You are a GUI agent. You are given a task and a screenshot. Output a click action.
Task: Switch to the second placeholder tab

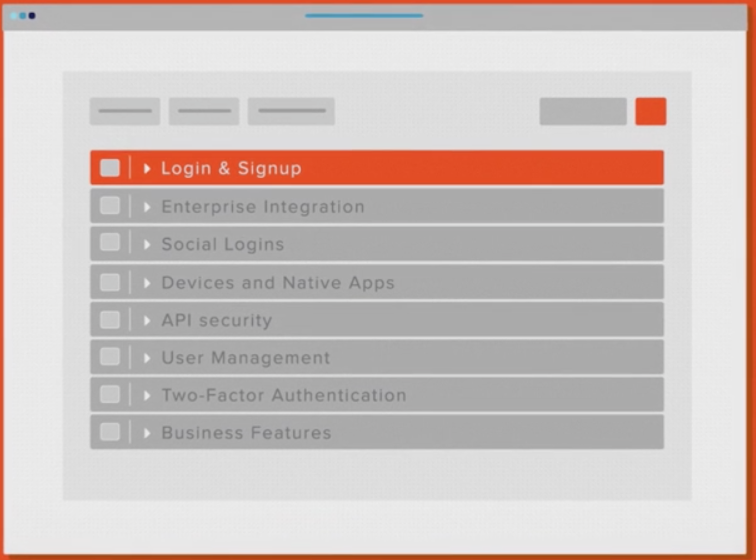pyautogui.click(x=204, y=111)
